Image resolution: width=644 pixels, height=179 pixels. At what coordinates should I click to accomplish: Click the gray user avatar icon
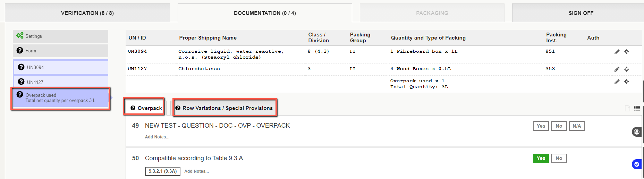click(x=637, y=132)
